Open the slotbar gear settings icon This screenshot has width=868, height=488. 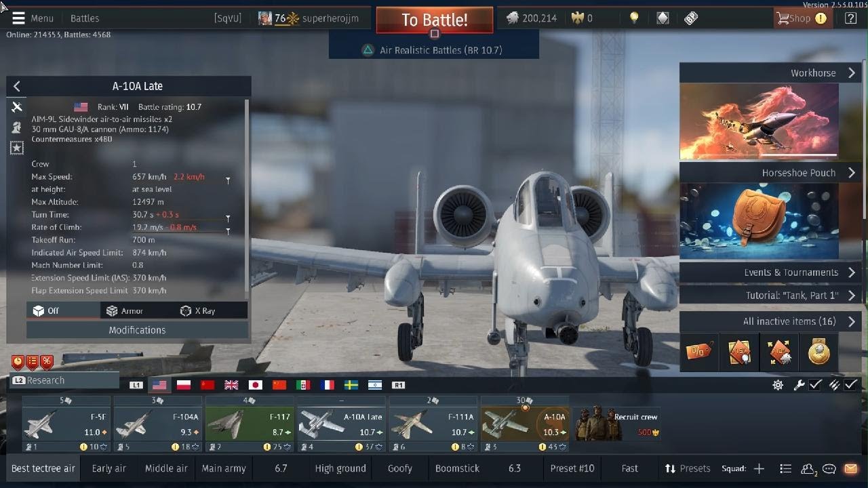tap(778, 385)
